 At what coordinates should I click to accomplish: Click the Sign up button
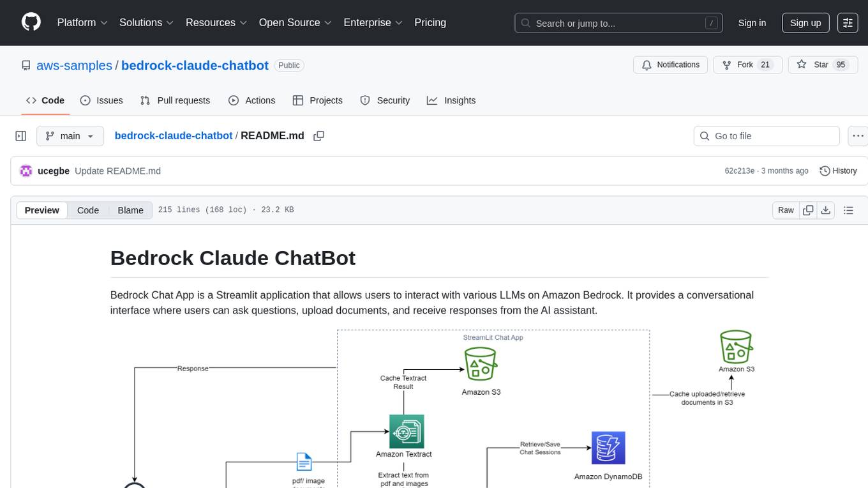click(805, 23)
